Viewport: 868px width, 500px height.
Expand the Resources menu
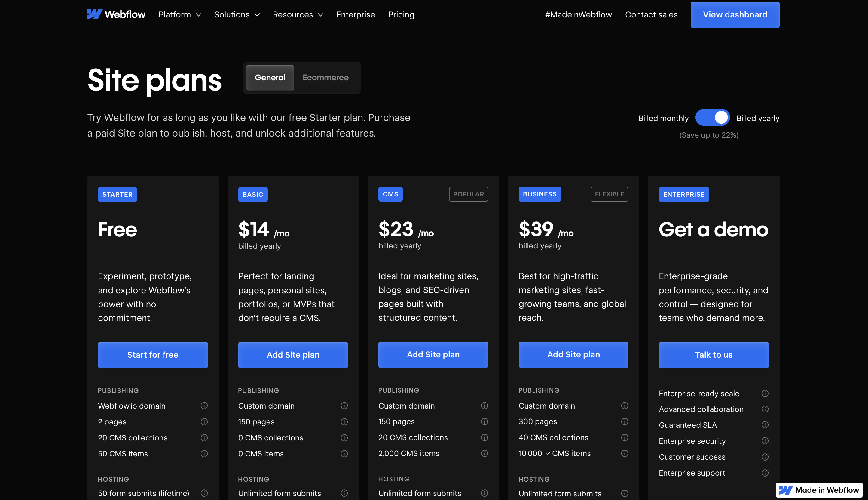[x=298, y=14]
